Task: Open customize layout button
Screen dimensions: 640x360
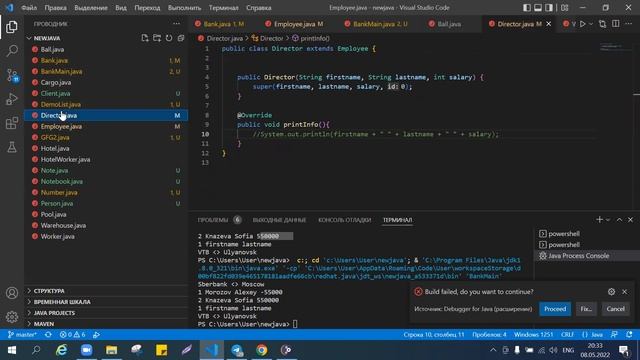Action: [564, 8]
